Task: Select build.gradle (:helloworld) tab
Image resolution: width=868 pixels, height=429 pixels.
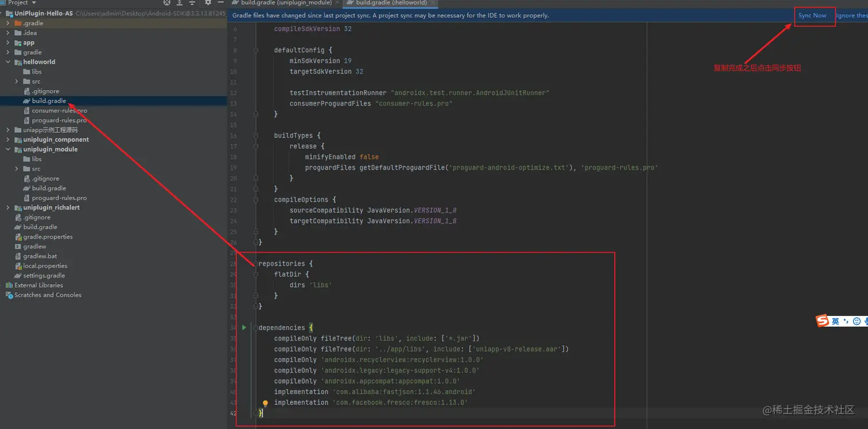Action: (386, 3)
